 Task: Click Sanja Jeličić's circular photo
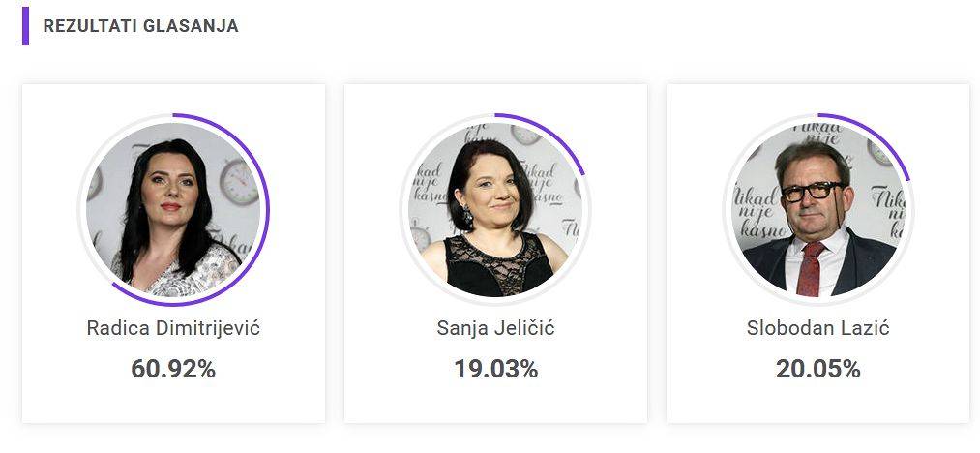point(495,210)
